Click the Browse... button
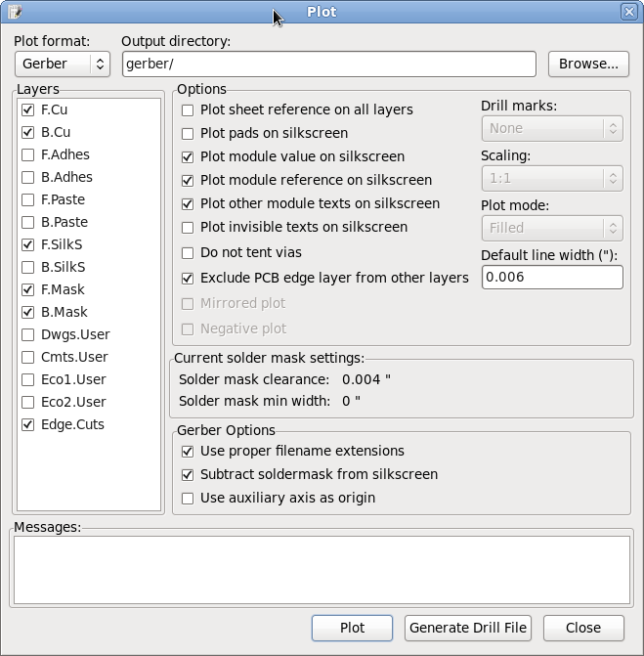This screenshot has height=656, width=644. coord(588,64)
